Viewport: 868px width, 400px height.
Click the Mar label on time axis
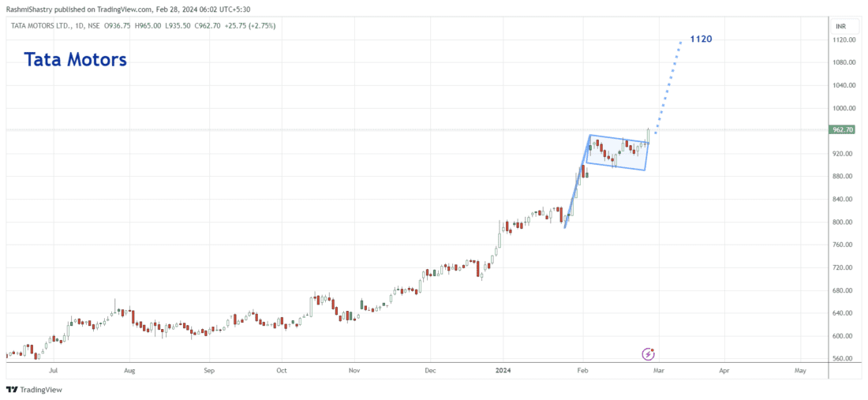[660, 368]
